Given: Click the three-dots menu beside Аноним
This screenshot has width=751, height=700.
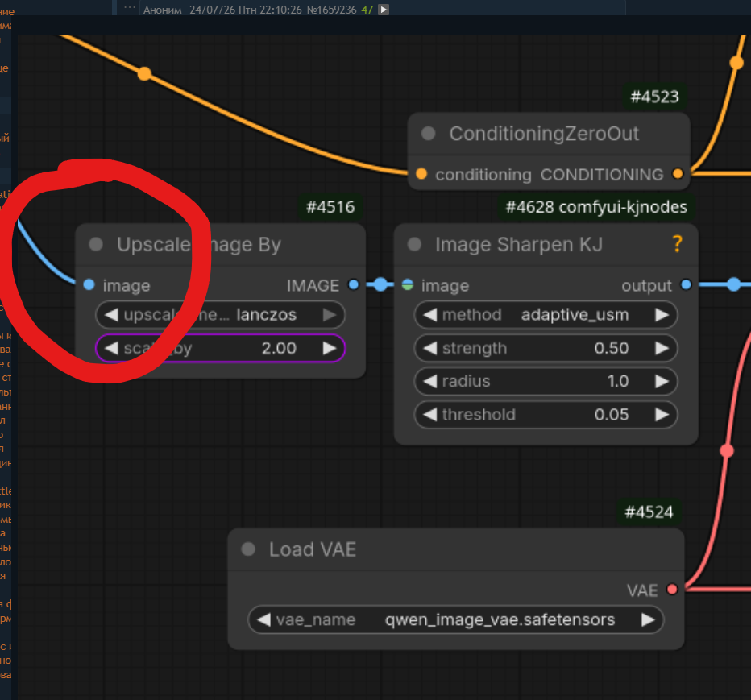Looking at the screenshot, I should coord(129,8).
